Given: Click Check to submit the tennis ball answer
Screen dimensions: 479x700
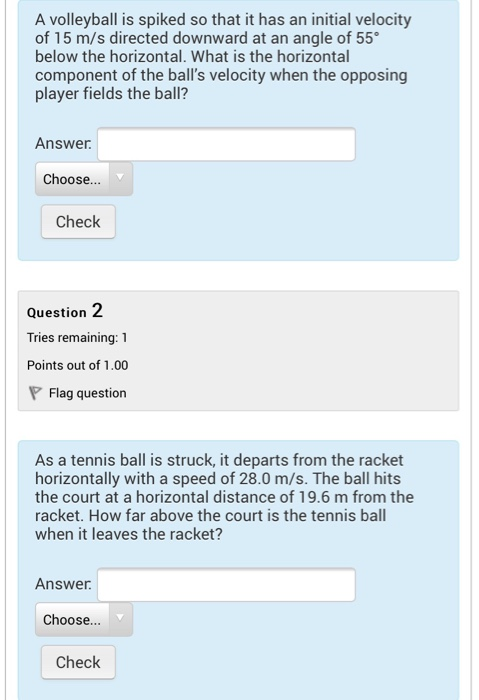Looking at the screenshot, I should point(78,662).
